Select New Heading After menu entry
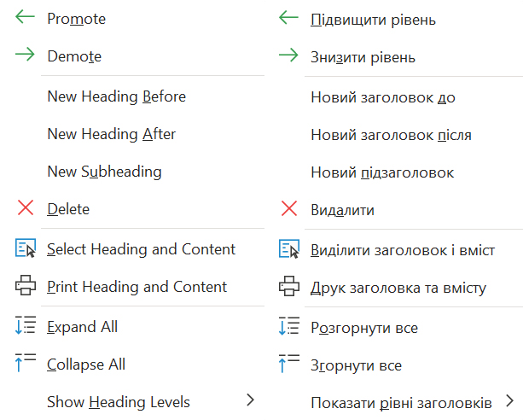This screenshot has width=523, height=420. coord(111,134)
